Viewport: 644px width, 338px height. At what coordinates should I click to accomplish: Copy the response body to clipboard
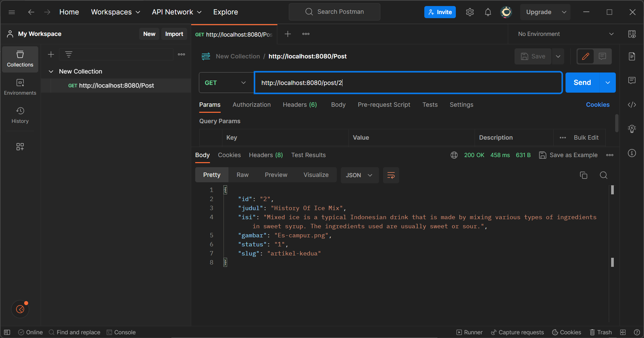[584, 175]
